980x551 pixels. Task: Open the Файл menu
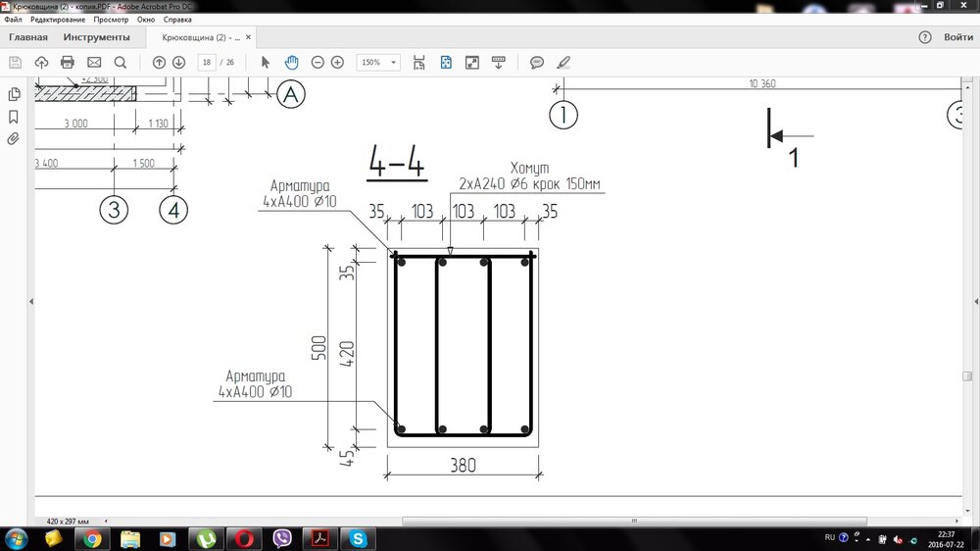[x=13, y=20]
